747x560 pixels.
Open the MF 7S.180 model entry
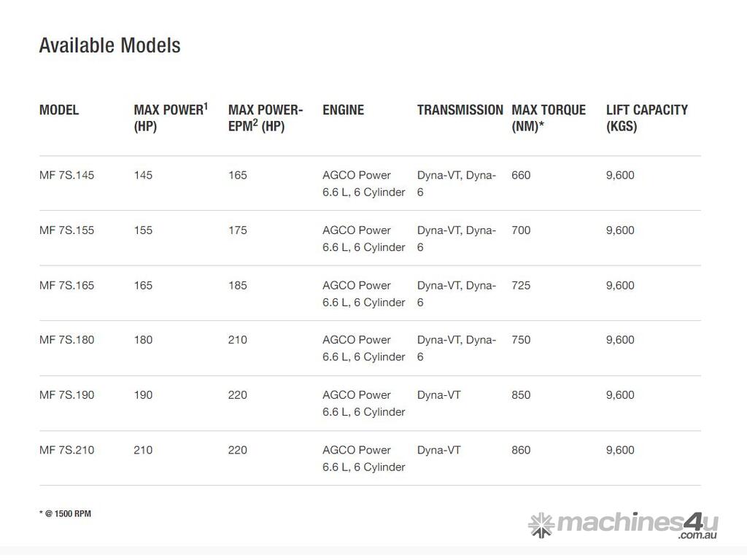coord(67,340)
